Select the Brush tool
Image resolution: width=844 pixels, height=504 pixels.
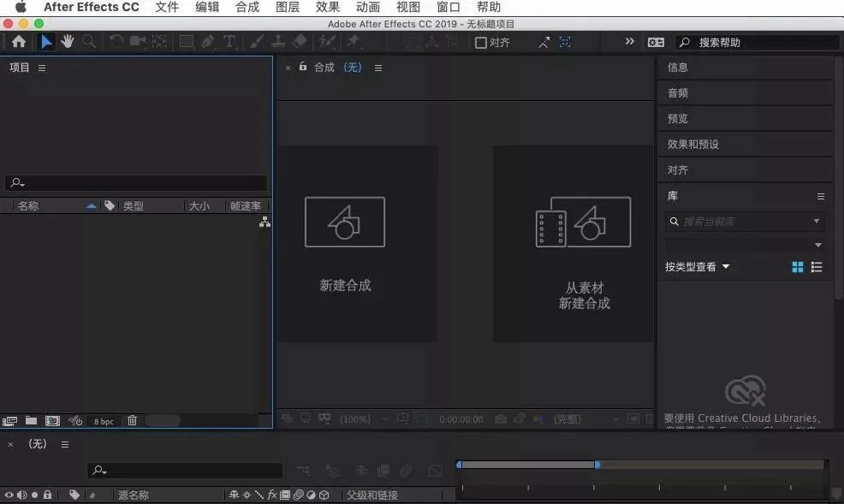click(257, 41)
